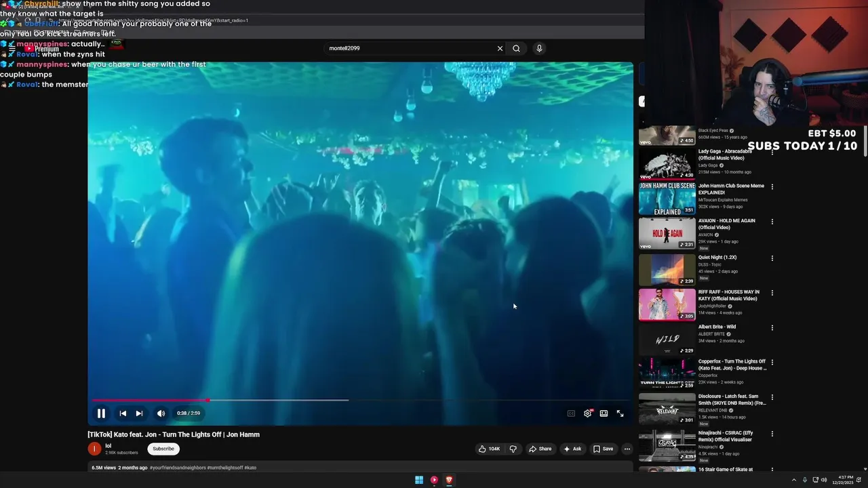Click the #kato hashtag
The image size is (868, 488).
[250, 468]
